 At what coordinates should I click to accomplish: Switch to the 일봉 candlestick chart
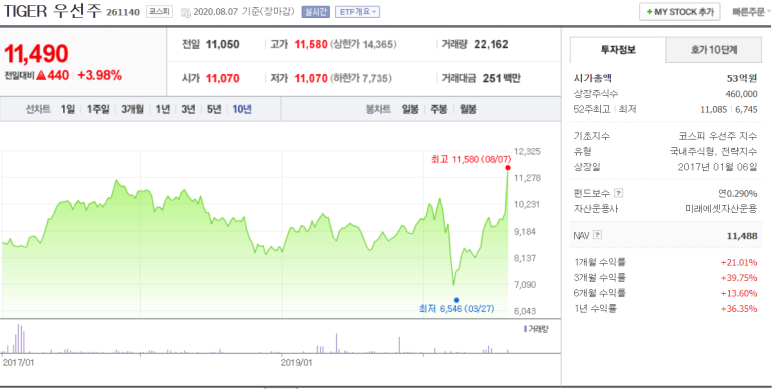tap(410, 109)
